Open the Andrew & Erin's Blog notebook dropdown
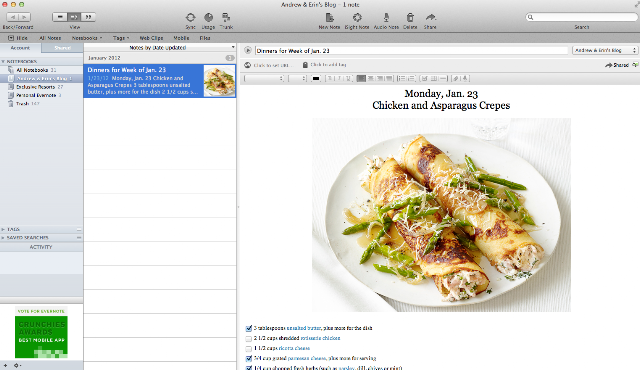 [605, 50]
